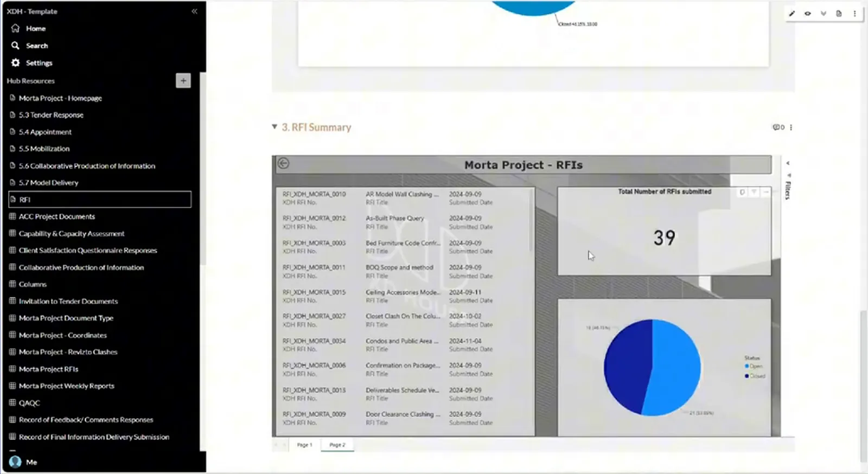Click the Settings gear icon
The image size is (868, 474).
click(15, 63)
